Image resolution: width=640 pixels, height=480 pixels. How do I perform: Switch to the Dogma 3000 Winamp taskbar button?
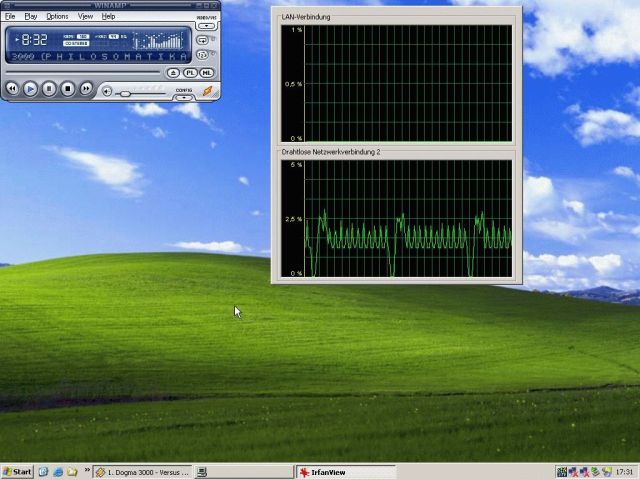point(142,472)
